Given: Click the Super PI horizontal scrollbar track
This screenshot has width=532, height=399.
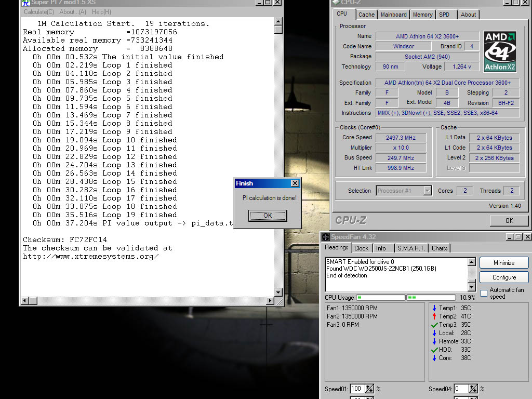Looking at the screenshot, I should click(152, 301).
